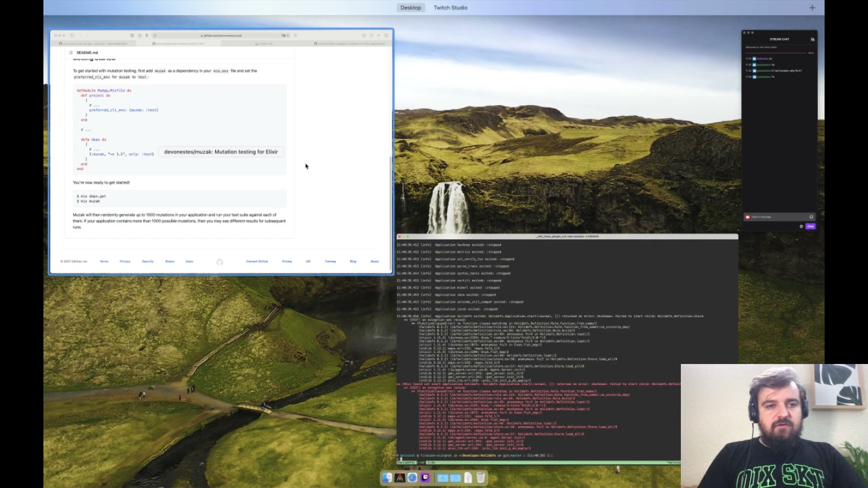Click the Safari share icon
The image size is (868, 488).
tap(372, 35)
